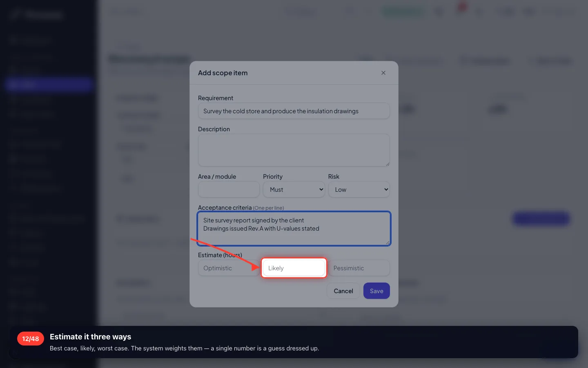Open the Priority dropdown showing Must

[x=294, y=189]
